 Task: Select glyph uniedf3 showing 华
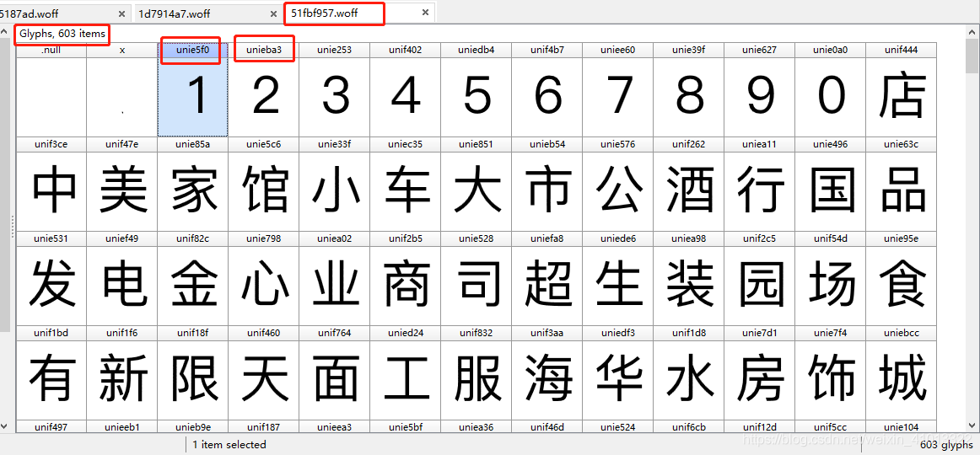[x=618, y=372]
